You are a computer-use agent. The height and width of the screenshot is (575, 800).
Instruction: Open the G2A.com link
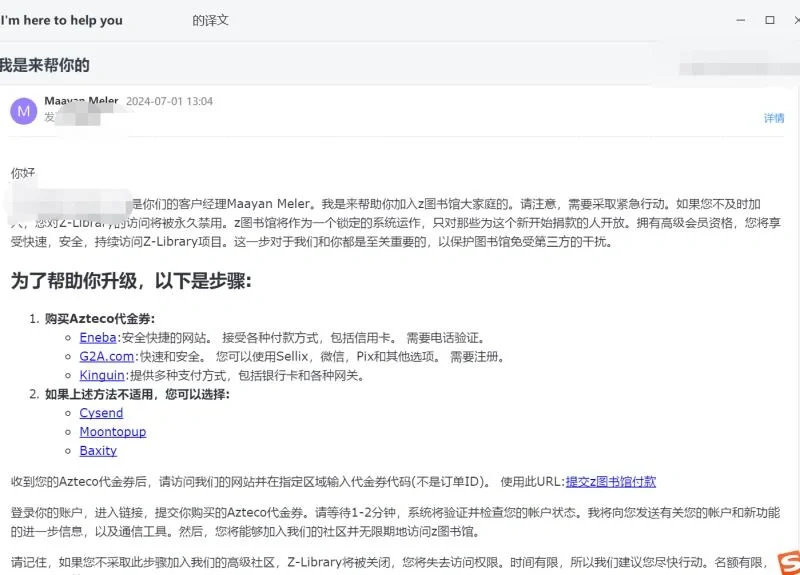coord(107,356)
